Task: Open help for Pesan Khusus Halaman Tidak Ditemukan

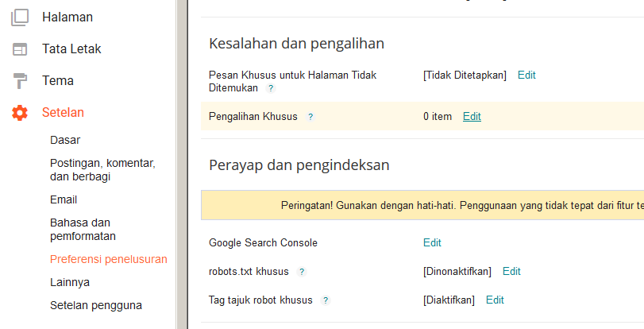Action: (270, 88)
